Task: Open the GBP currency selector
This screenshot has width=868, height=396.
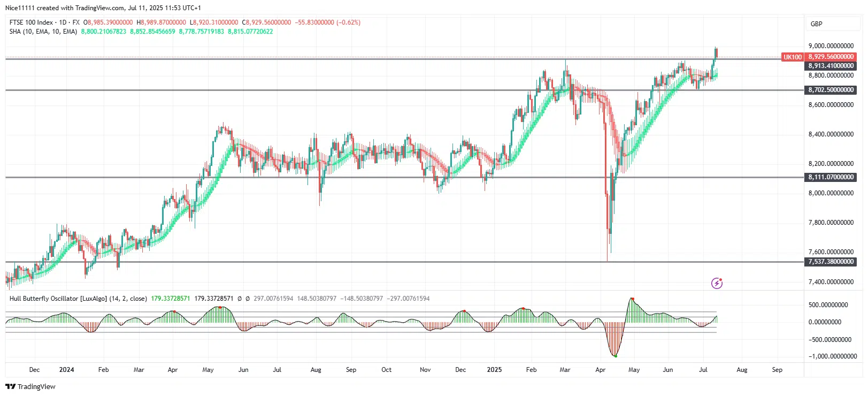Action: point(816,24)
